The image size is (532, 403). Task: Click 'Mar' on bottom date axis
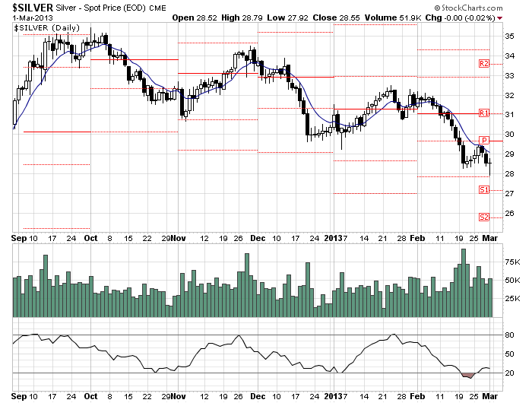click(x=490, y=396)
